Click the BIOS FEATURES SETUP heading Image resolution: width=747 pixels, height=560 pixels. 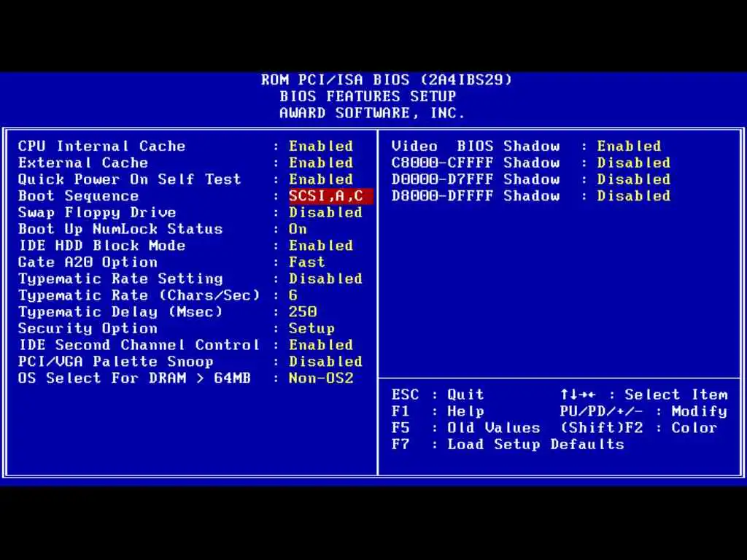368,96
